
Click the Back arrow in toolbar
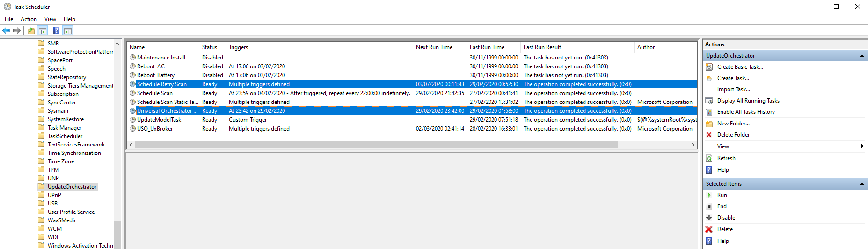coord(6,31)
